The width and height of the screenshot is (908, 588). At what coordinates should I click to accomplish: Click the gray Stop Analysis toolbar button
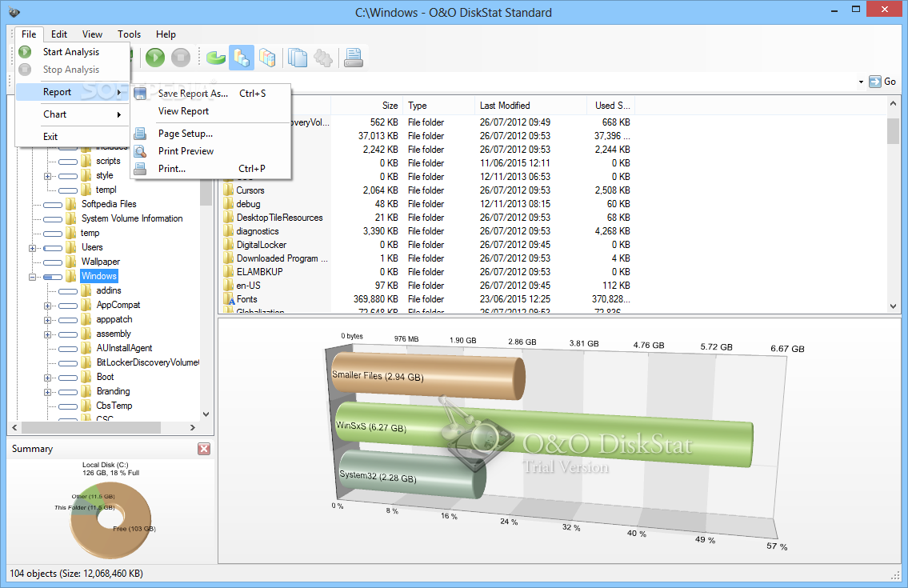point(181,58)
